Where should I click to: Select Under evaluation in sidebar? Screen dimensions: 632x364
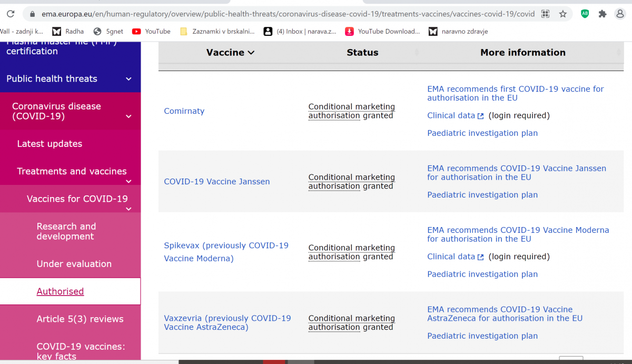click(x=74, y=264)
